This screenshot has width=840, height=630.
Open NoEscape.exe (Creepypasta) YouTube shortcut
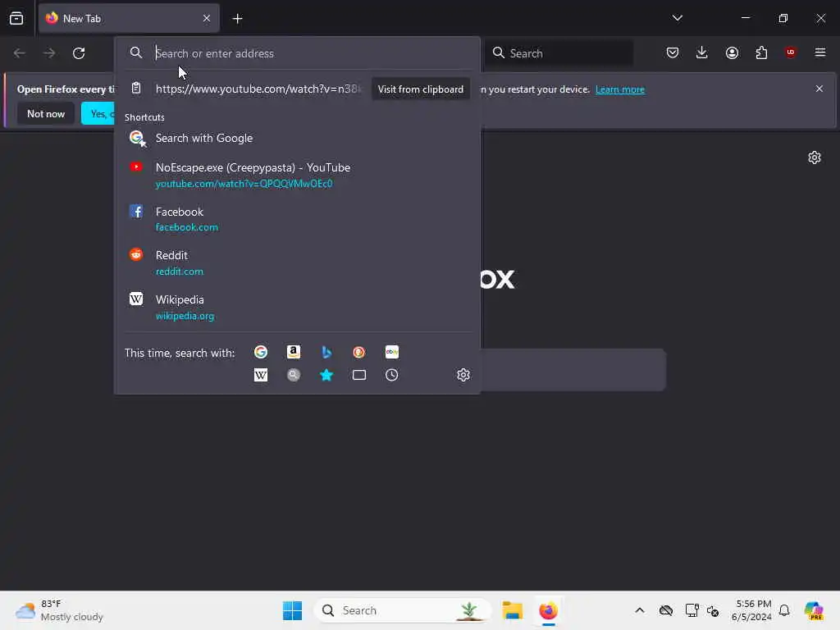pyautogui.click(x=297, y=175)
